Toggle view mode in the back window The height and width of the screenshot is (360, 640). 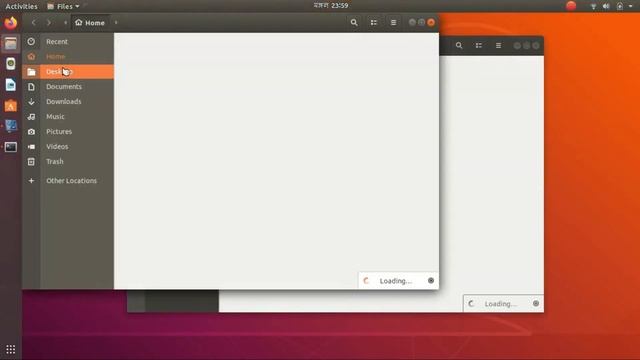point(478,46)
